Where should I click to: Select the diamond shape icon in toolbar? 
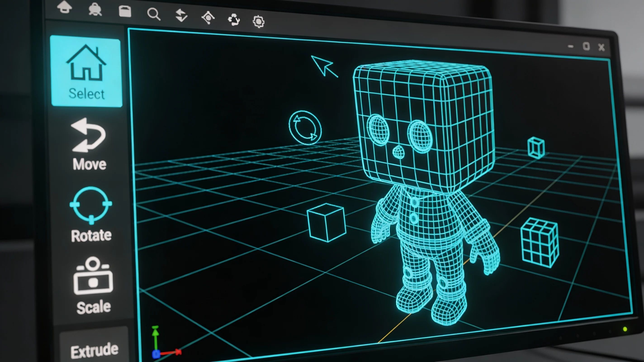(208, 17)
